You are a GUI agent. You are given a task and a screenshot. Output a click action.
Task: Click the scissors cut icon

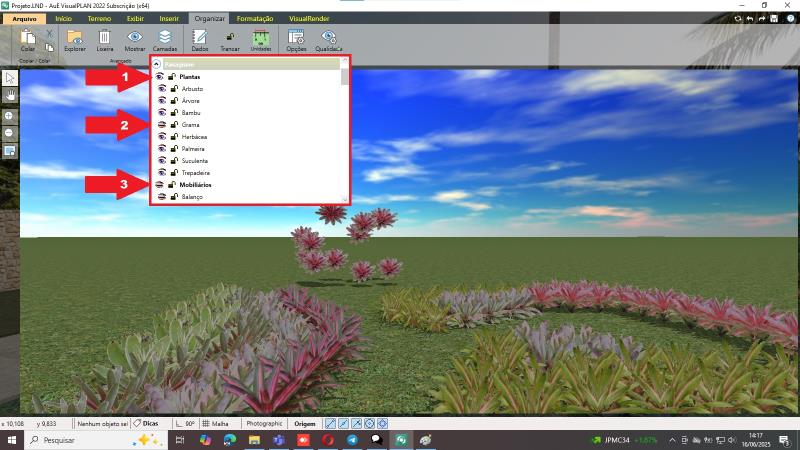[x=49, y=34]
